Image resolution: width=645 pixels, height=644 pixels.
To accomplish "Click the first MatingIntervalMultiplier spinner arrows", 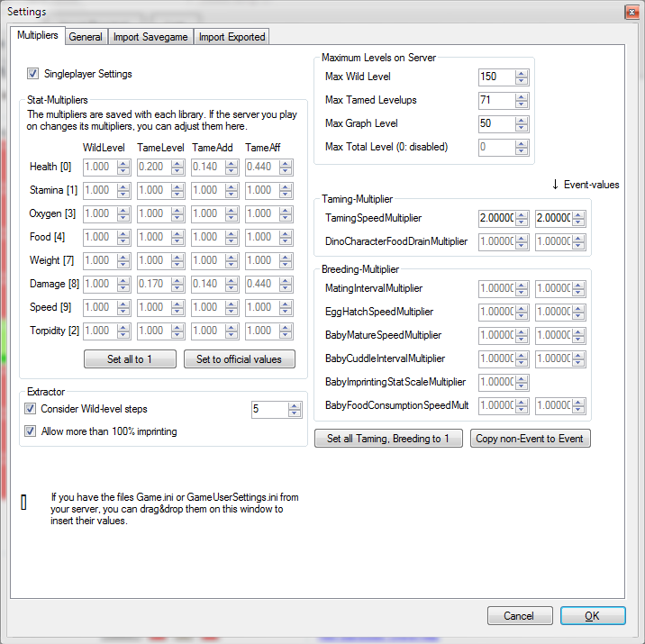I will click(522, 289).
